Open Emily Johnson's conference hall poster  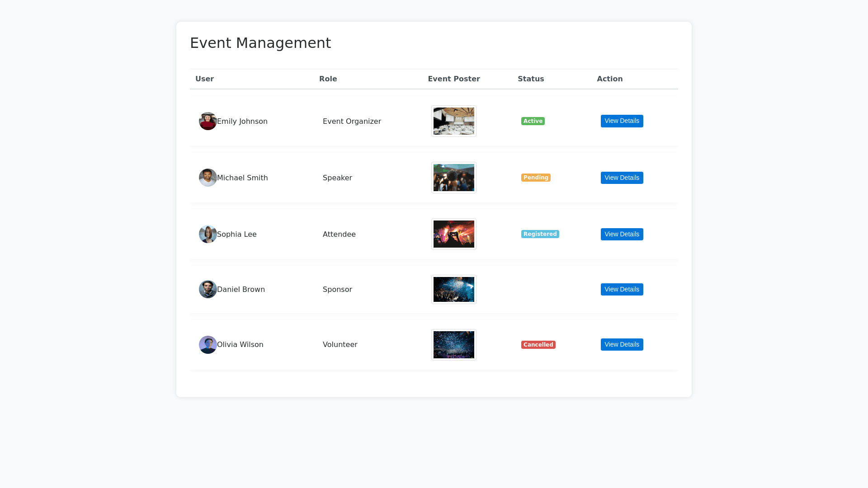coord(453,121)
